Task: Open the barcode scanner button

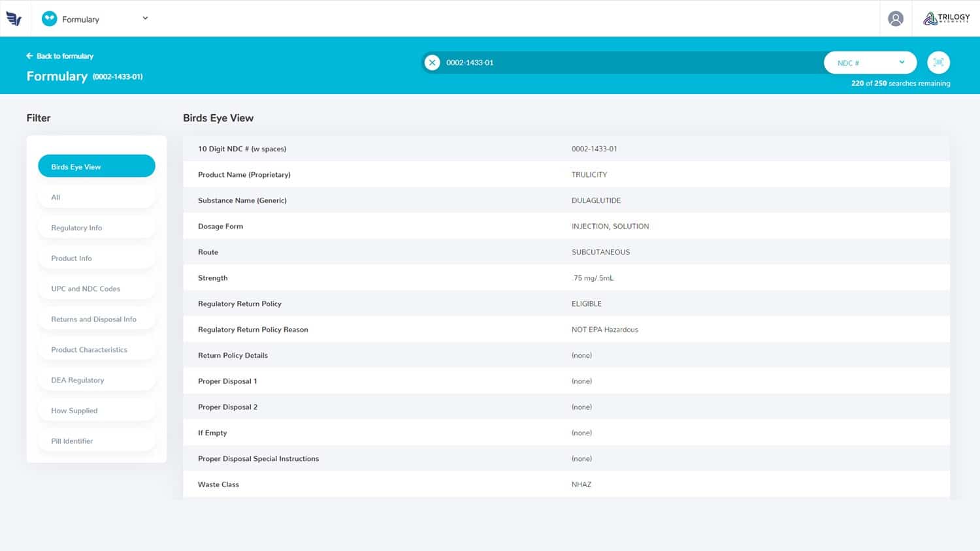Action: pyautogui.click(x=938, y=63)
